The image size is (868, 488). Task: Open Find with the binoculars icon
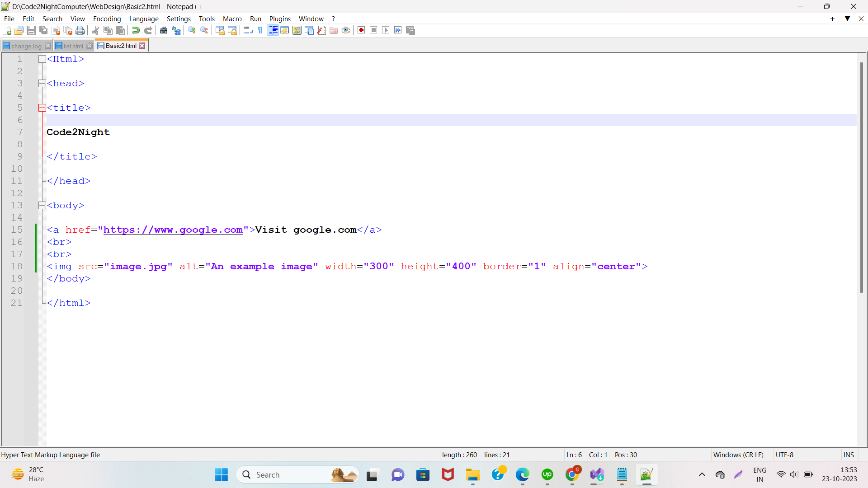164,30
